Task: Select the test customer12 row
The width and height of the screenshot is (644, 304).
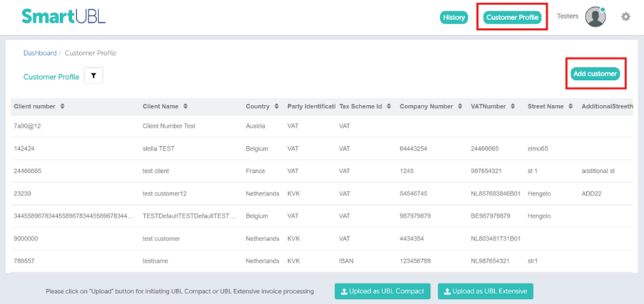Action: pos(165,193)
